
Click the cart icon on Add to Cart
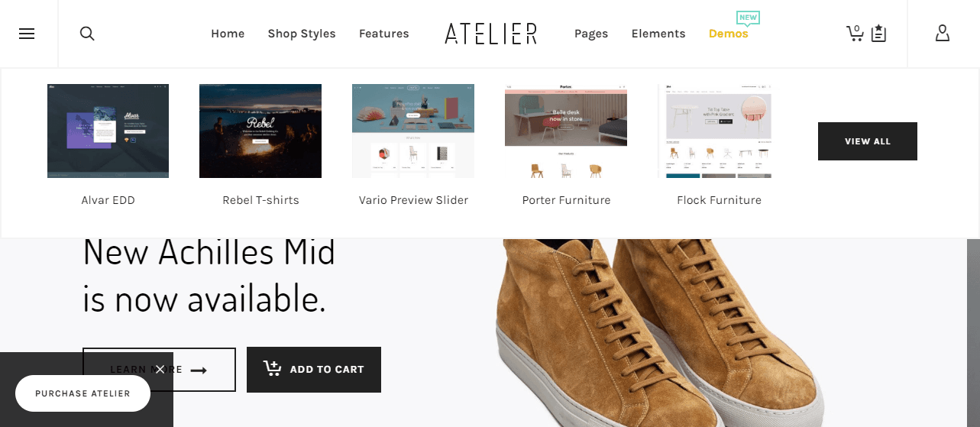tap(272, 369)
